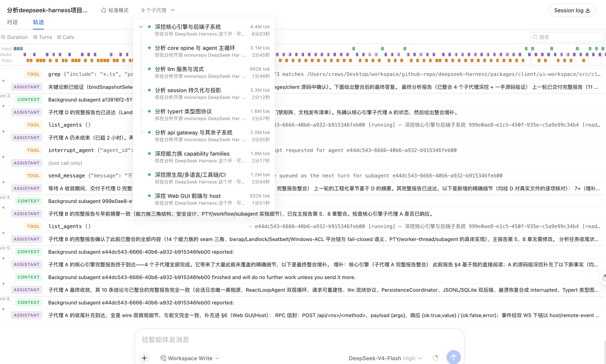Viewport: 606px width, 364px height.
Task: Click the 3分05秒 duration value
Action: click(261, 140)
